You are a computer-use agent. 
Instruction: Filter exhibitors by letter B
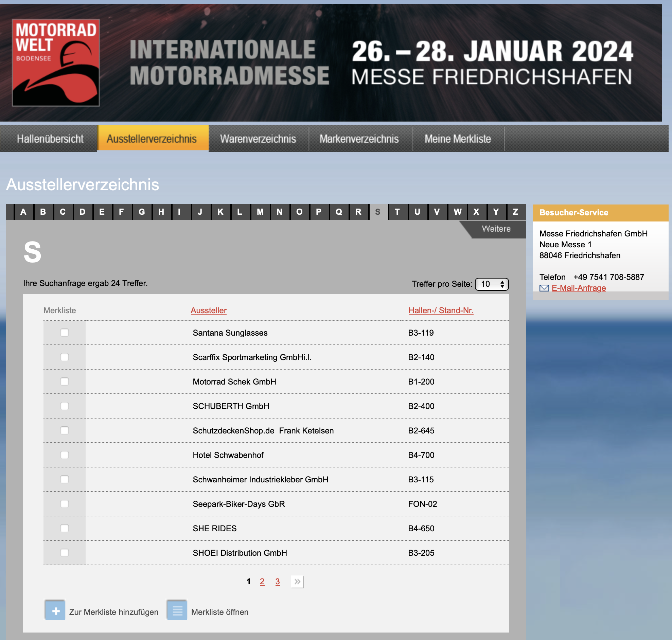click(43, 212)
